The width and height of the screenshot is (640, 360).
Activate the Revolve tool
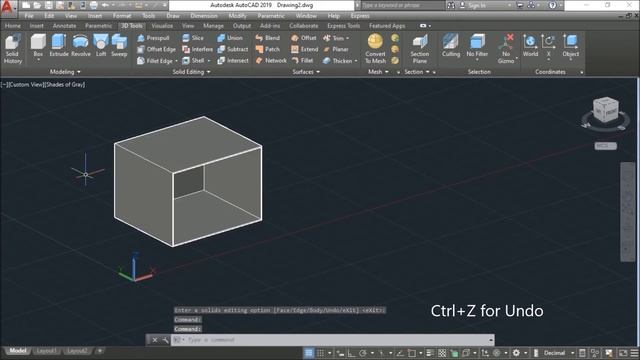pos(81,46)
